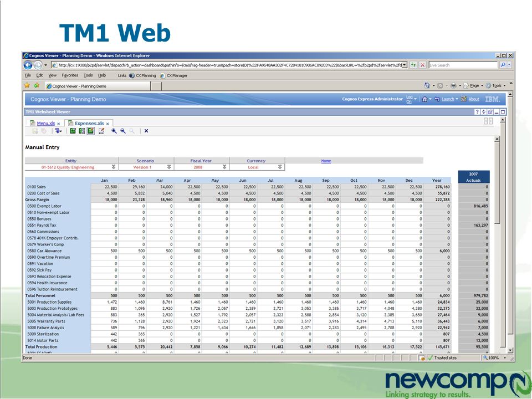Click the highlighted green automatic recalc icon

90,131
